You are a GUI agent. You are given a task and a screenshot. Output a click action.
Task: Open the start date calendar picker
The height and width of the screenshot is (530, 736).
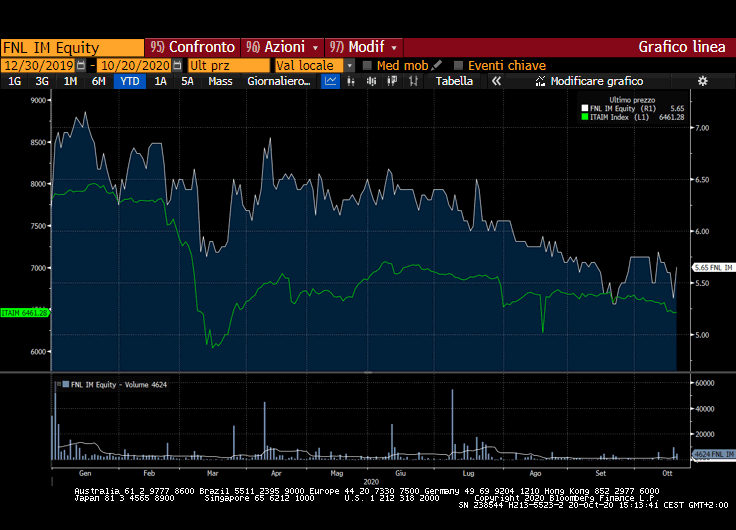[82, 65]
